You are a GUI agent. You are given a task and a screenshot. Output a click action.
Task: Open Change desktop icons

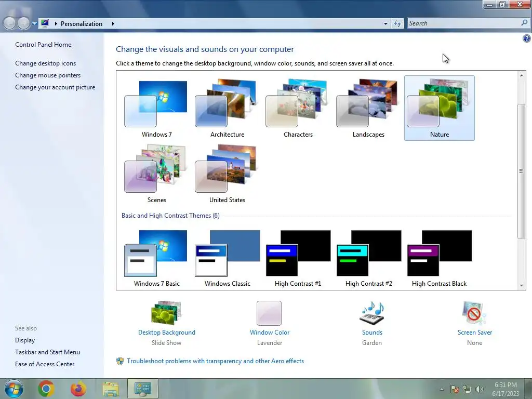[x=46, y=63]
